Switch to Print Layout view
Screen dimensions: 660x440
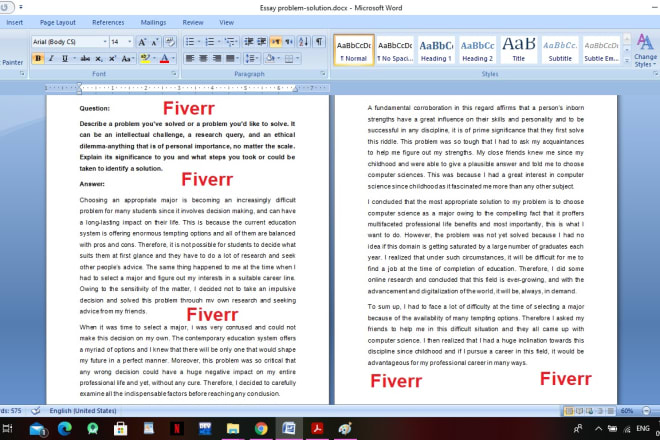(x=569, y=411)
